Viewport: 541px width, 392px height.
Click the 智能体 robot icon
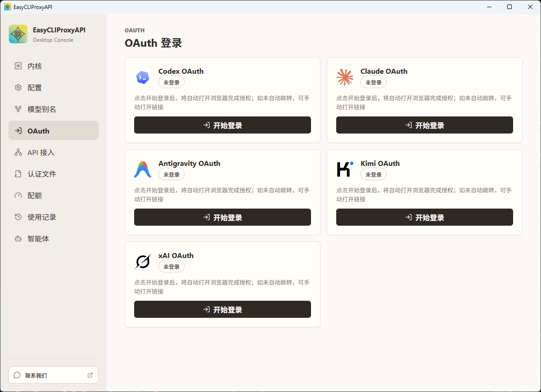pyautogui.click(x=18, y=239)
